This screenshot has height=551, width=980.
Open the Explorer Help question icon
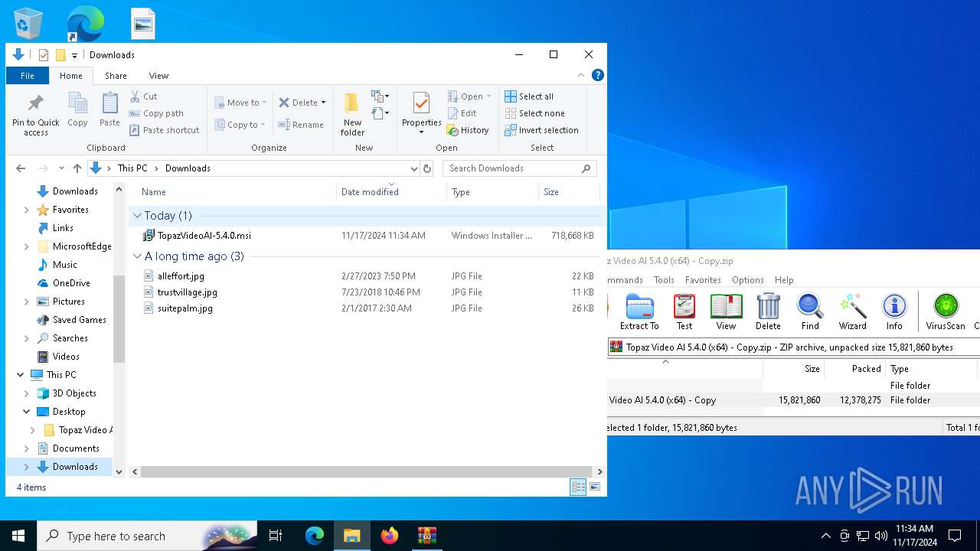pyautogui.click(x=598, y=75)
